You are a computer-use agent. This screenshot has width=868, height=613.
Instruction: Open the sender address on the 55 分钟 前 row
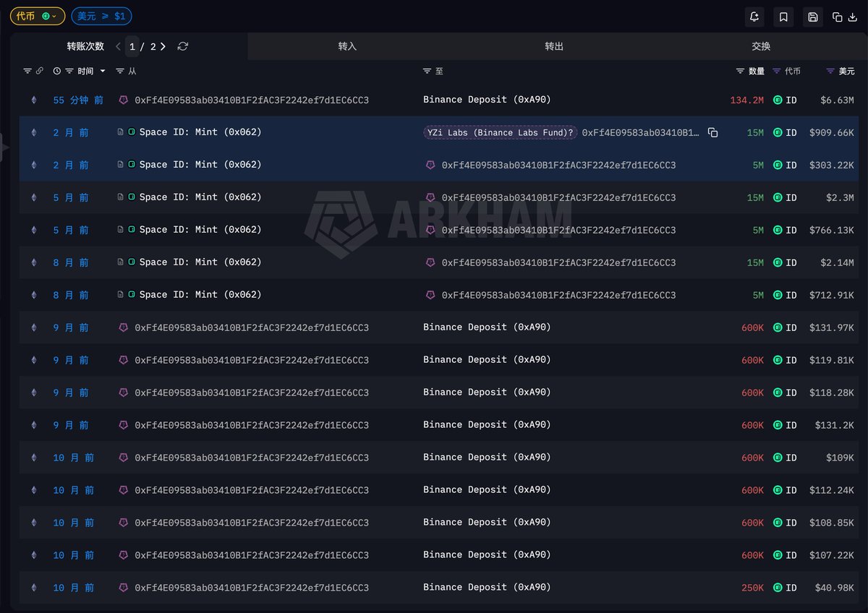click(252, 100)
